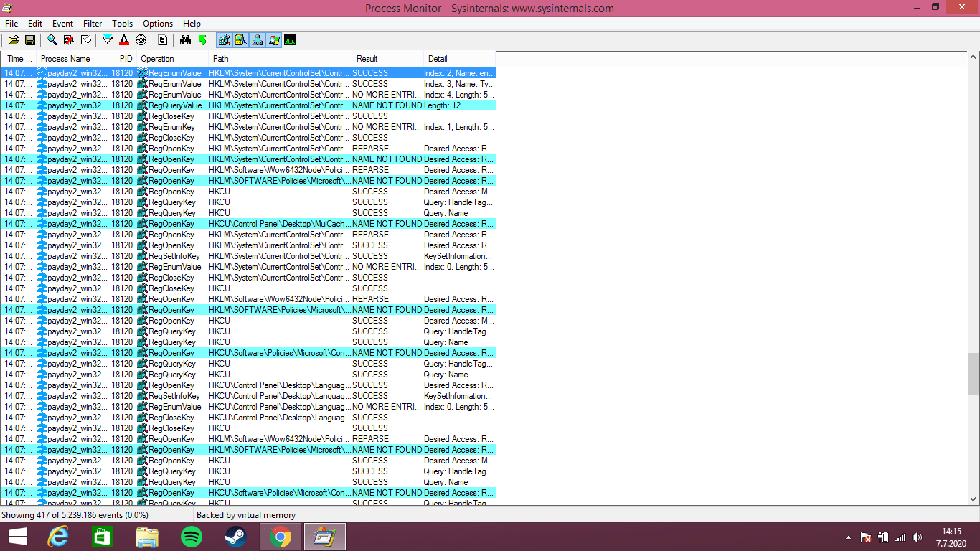
Task: Select the RegQueryValue operation cell
Action: pyautogui.click(x=172, y=105)
